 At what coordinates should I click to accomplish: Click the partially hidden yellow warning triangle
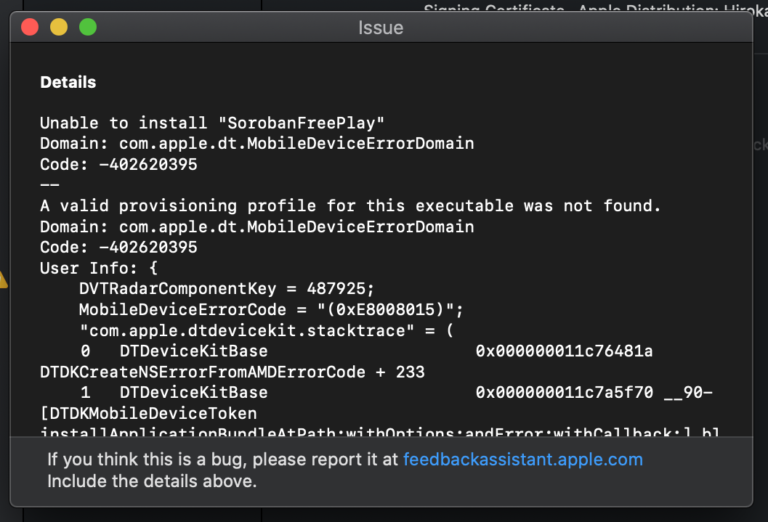(x=4, y=279)
